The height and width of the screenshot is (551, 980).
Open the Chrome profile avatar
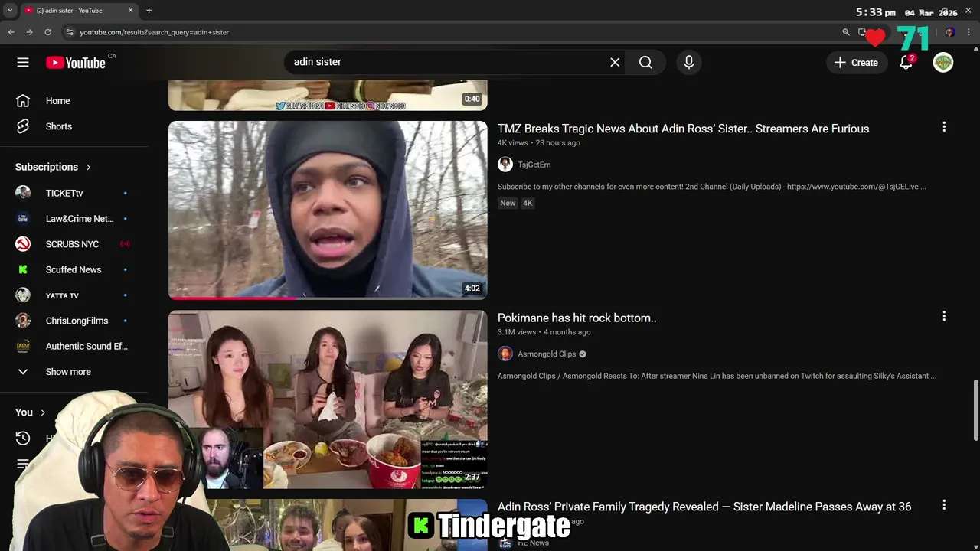click(x=950, y=32)
